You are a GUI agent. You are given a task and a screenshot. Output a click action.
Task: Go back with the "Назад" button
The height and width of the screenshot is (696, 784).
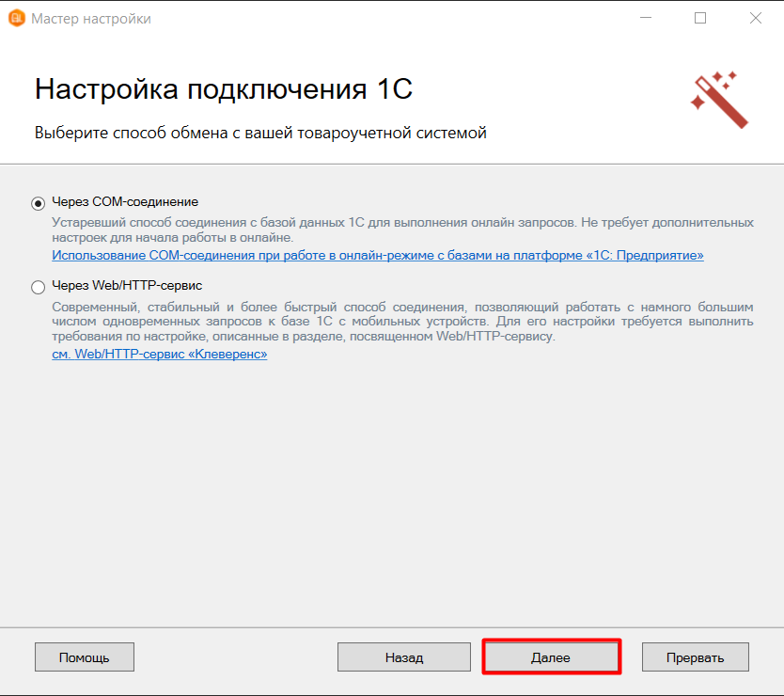[404, 657]
